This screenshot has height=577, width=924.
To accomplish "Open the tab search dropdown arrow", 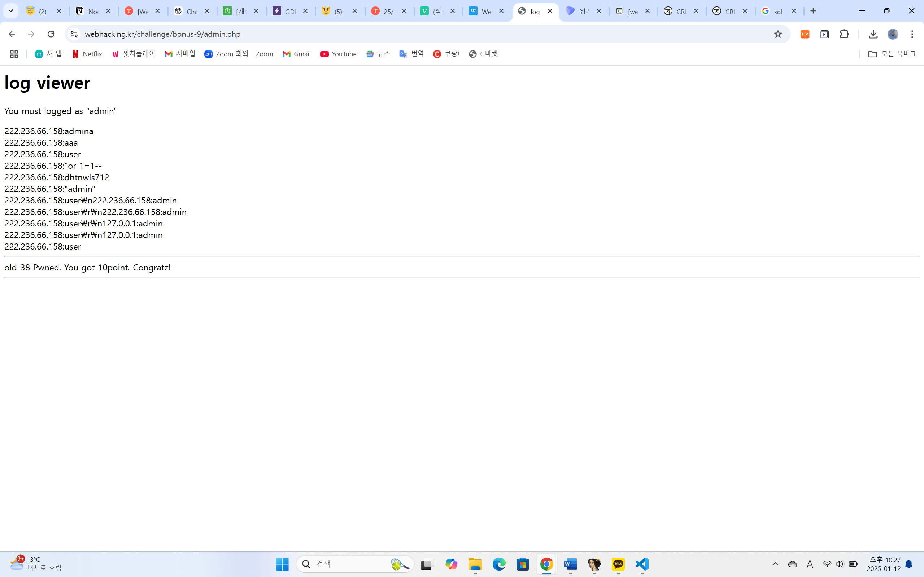I will click(11, 11).
